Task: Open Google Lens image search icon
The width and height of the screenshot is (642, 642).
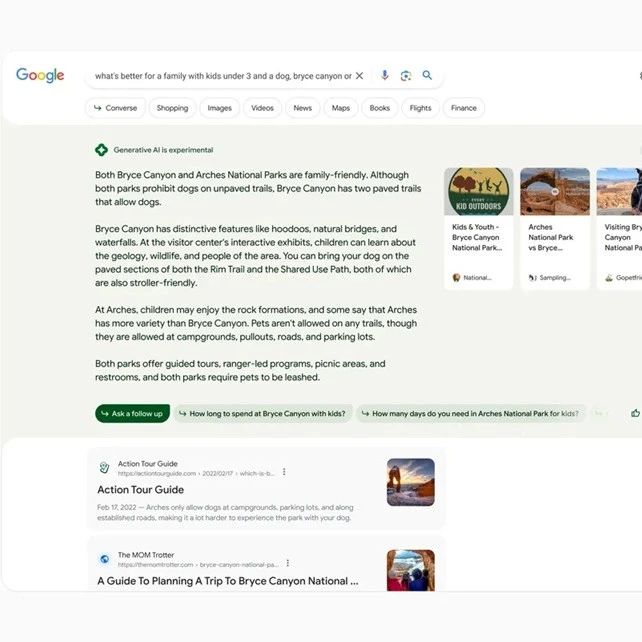Action: click(406, 76)
